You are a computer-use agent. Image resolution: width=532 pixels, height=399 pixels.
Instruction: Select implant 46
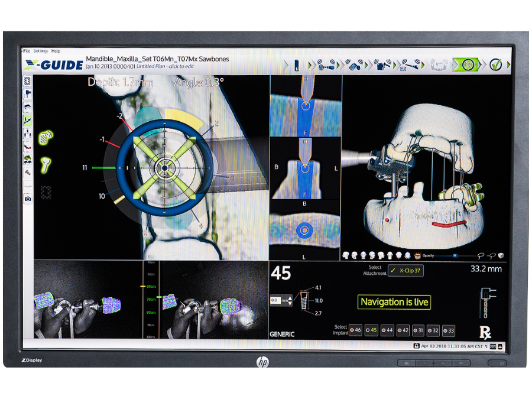tap(355, 330)
